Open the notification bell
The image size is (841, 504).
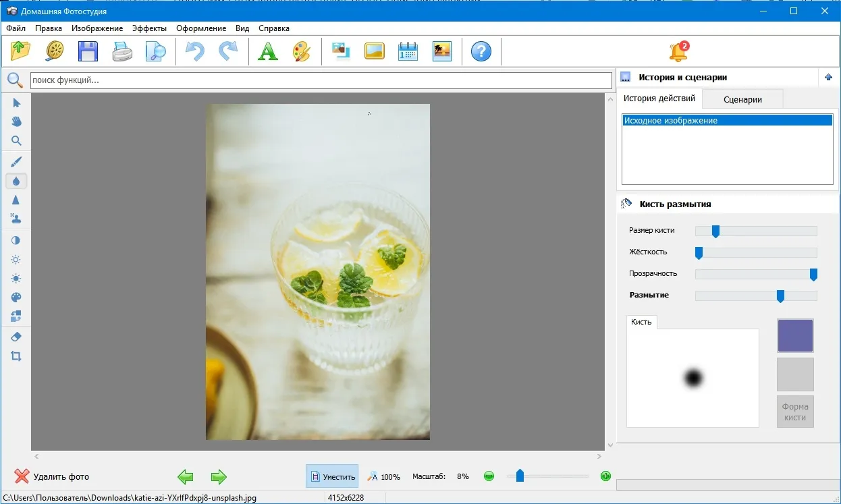678,51
